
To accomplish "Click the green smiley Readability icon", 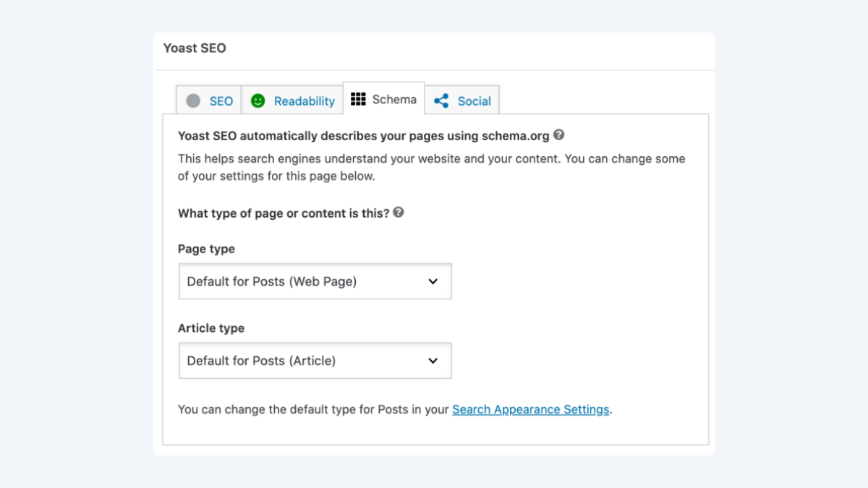I will pos(258,101).
